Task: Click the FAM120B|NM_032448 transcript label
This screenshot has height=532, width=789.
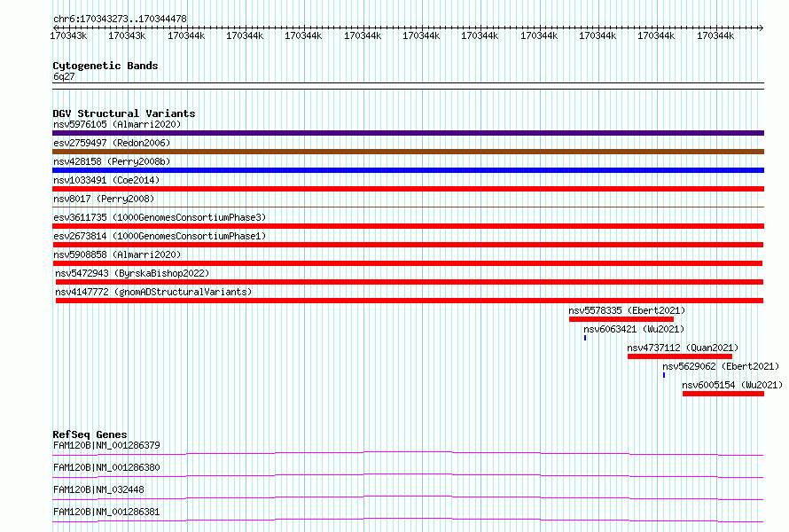Action: 98,489
